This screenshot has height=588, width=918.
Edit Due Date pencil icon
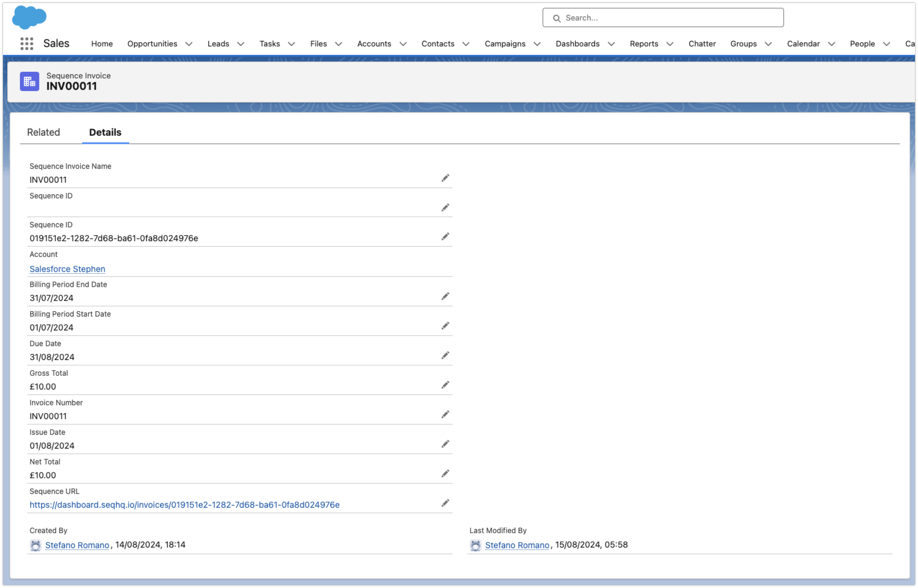pyautogui.click(x=445, y=356)
